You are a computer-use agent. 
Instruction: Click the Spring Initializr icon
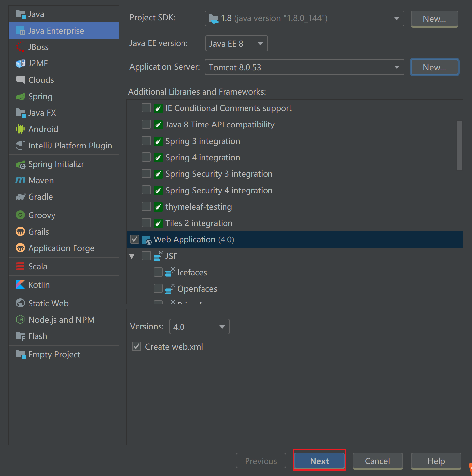(20, 164)
